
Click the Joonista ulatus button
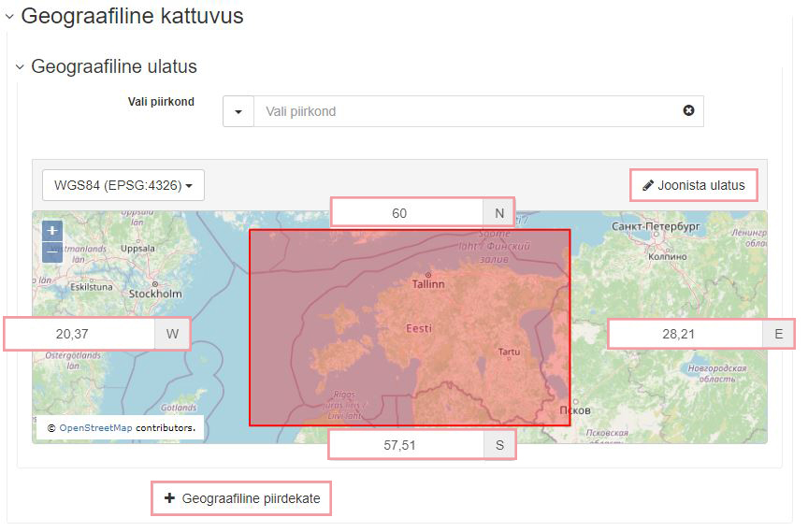point(694,185)
